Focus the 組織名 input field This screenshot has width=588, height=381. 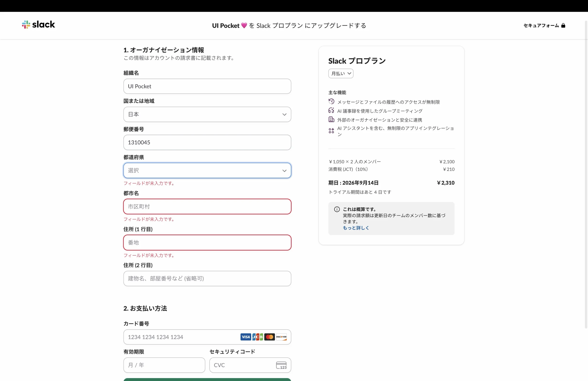point(207,86)
